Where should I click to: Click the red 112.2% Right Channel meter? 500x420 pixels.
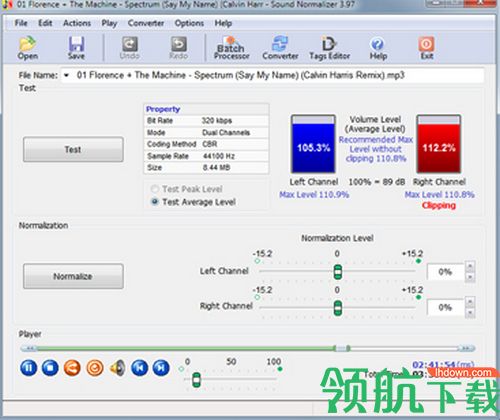click(439, 144)
